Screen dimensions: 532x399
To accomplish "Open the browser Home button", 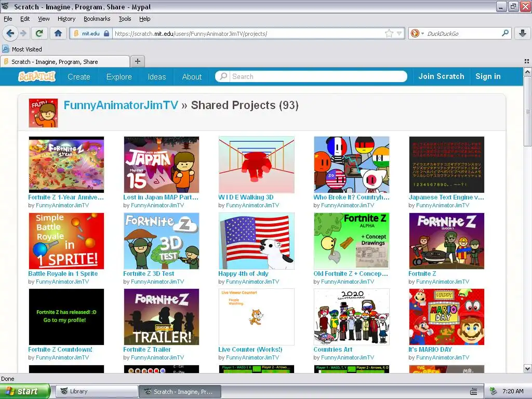I will [x=58, y=33].
